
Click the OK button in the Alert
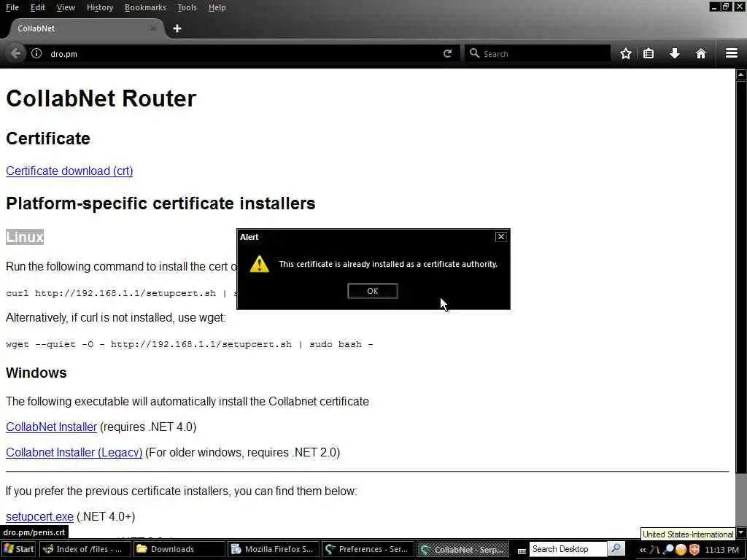pos(373,291)
